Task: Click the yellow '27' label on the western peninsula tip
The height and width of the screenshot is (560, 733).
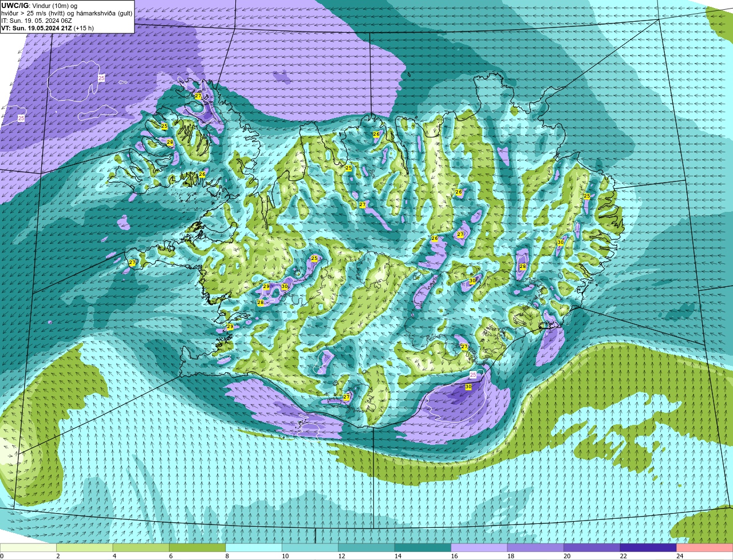Action: click(132, 263)
